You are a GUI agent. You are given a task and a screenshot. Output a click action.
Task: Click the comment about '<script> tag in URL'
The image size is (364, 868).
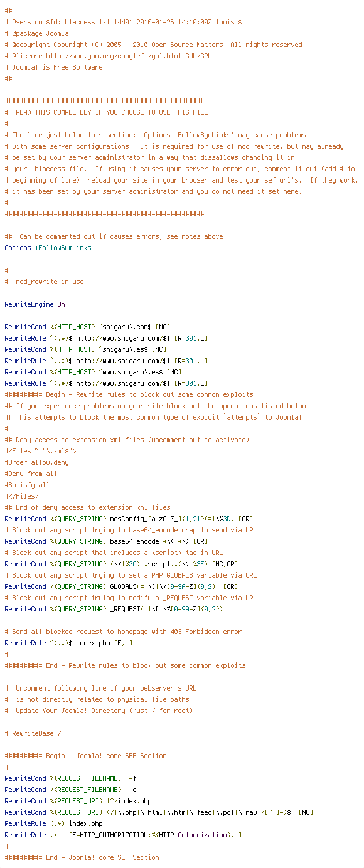point(114,553)
